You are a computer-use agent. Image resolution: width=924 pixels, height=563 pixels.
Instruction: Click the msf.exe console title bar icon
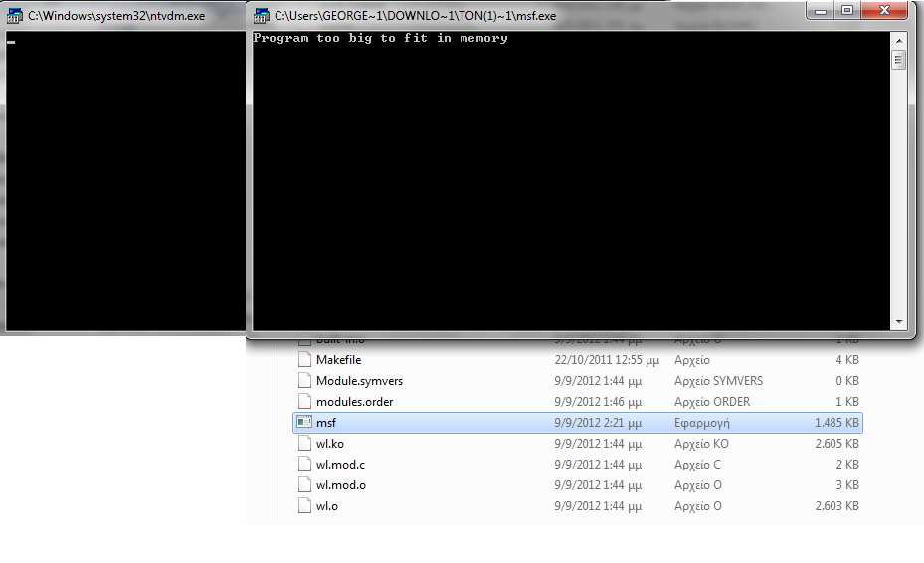[x=261, y=15]
